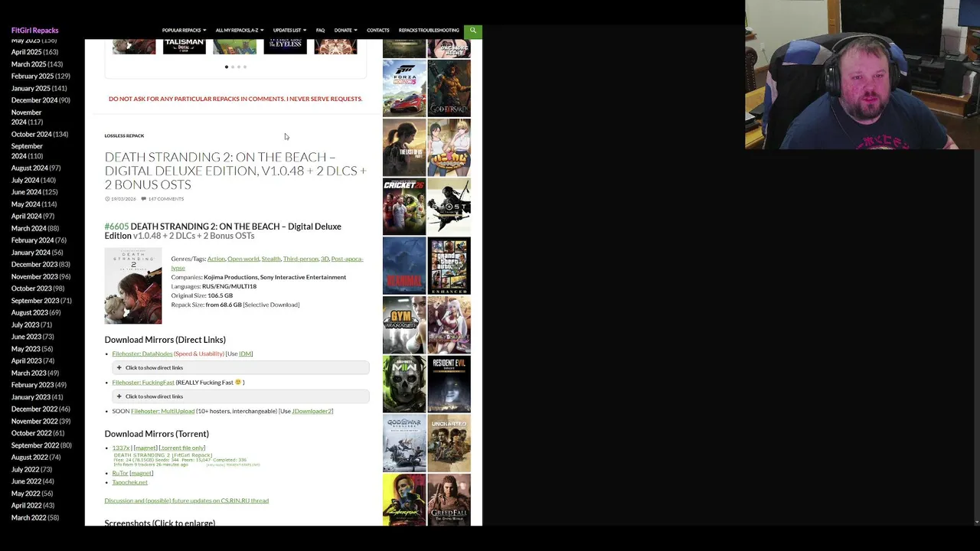The image size is (980, 551).
Task: Click the green search icon in header
Action: (x=472, y=31)
